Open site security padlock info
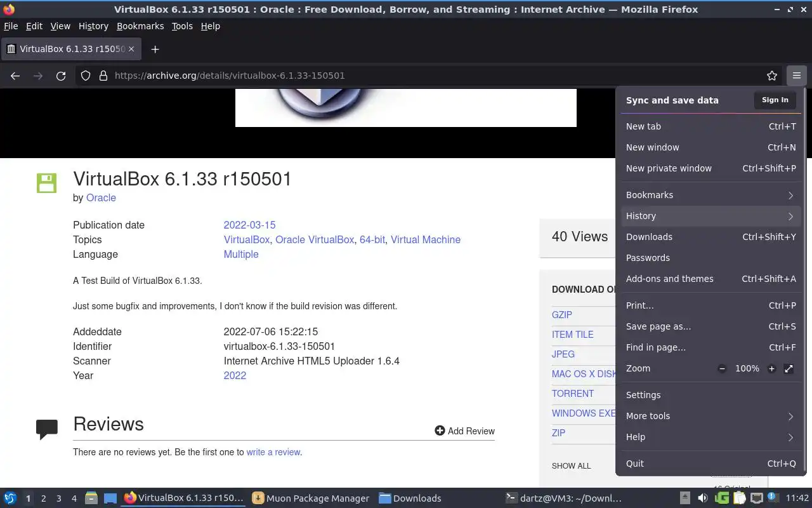 click(x=103, y=76)
